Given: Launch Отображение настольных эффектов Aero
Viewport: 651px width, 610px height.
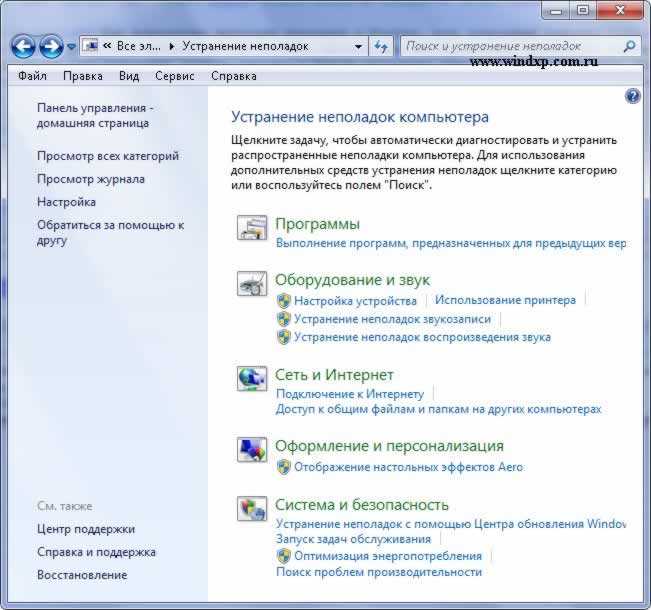Looking at the screenshot, I should 409,467.
